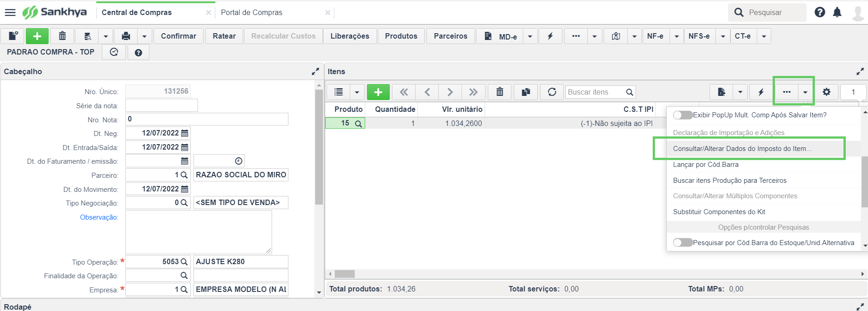This screenshot has width=868, height=311.
Task: Toggle Pesquisar por Cód.Barra do Estoque/Unid.Alternativa
Action: (683, 243)
